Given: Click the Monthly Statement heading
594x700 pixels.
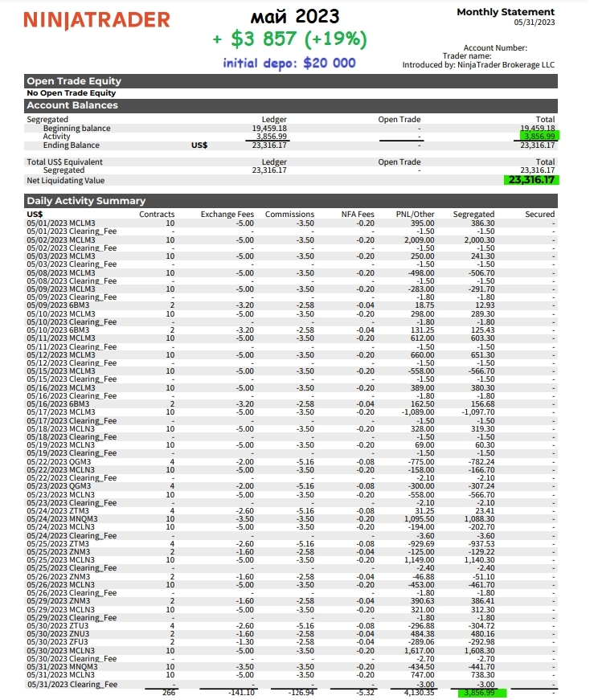Looking at the screenshot, I should click(x=505, y=12).
